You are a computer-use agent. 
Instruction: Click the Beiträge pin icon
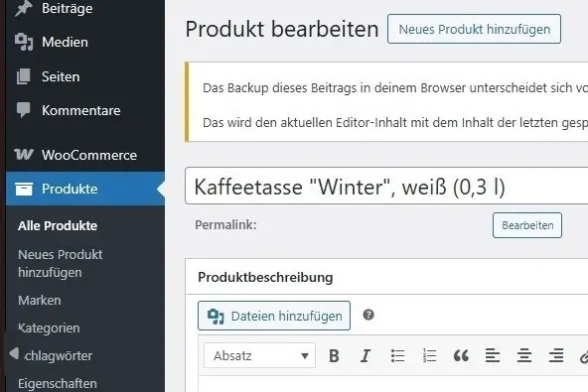coord(23,8)
